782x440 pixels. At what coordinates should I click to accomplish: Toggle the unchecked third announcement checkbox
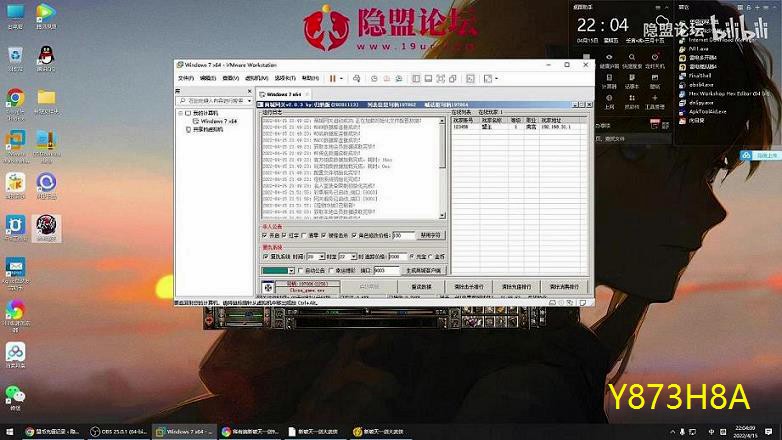pos(304,235)
